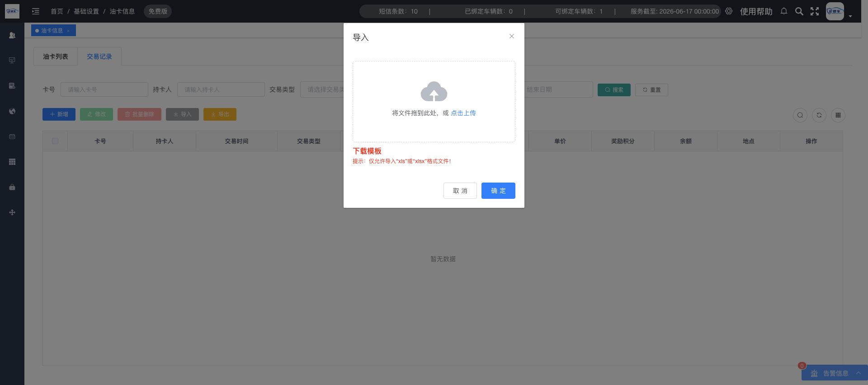868x385 pixels.
Task: Go to 首页 breadcrumb
Action: (x=57, y=11)
